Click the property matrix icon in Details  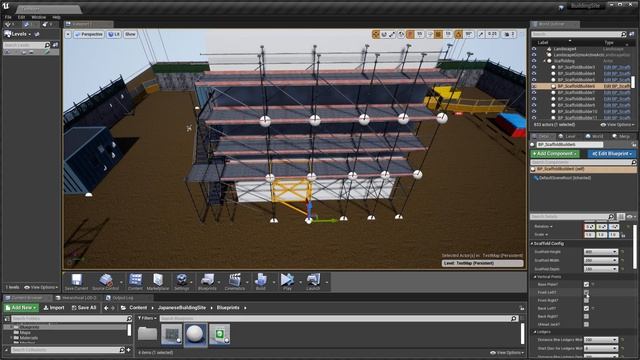(x=621, y=217)
